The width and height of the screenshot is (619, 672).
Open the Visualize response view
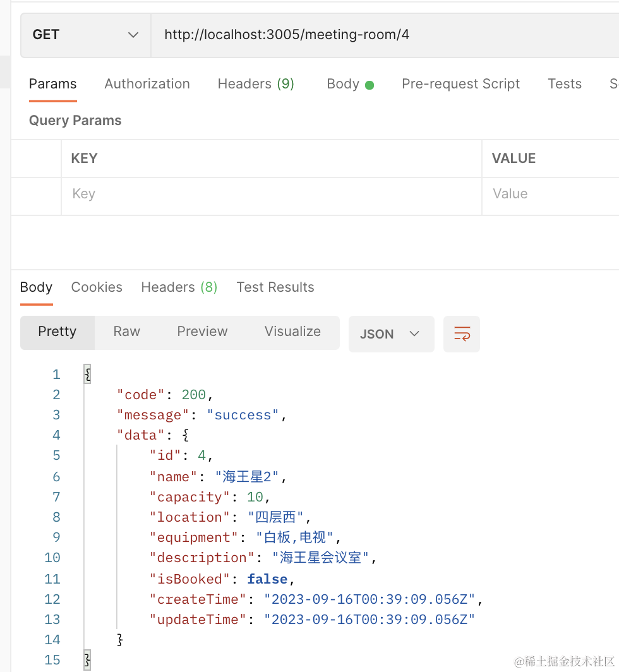click(292, 332)
